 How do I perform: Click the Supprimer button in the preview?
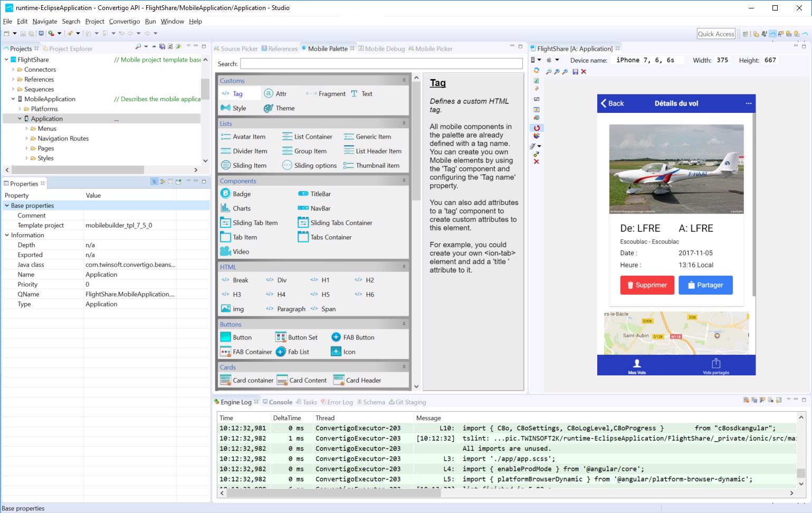pyautogui.click(x=647, y=285)
